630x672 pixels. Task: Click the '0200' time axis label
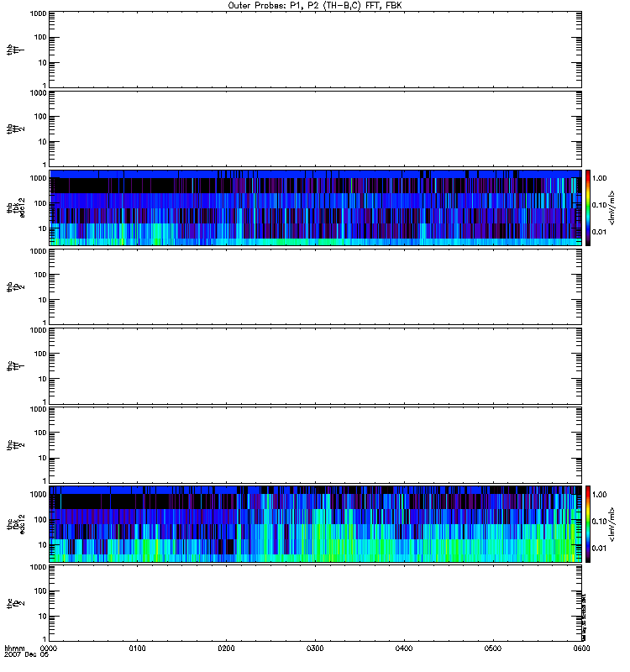click(226, 648)
